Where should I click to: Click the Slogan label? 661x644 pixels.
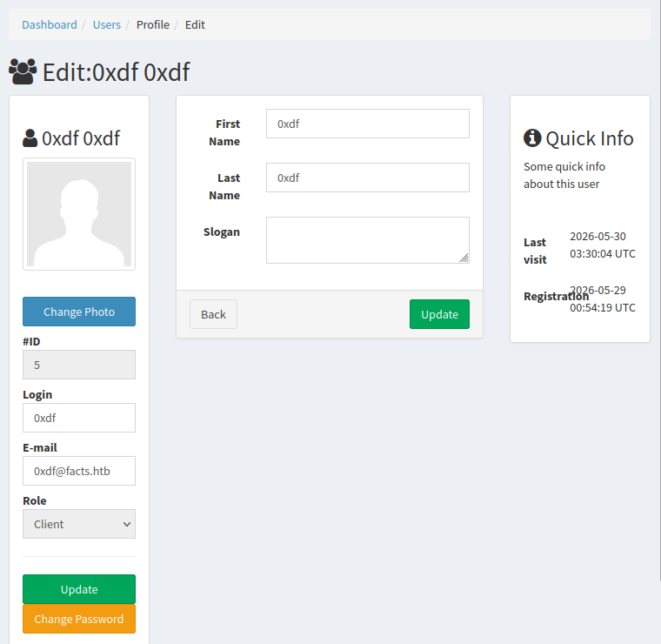pyautogui.click(x=222, y=232)
